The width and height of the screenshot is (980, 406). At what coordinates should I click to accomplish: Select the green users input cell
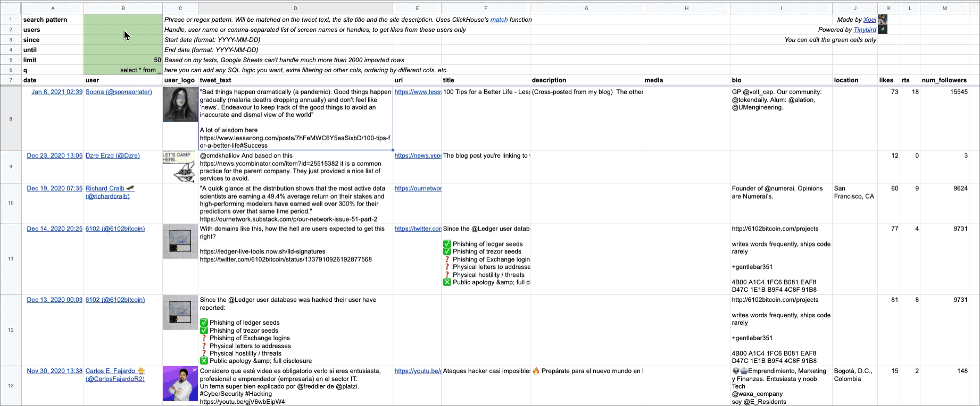(x=123, y=30)
